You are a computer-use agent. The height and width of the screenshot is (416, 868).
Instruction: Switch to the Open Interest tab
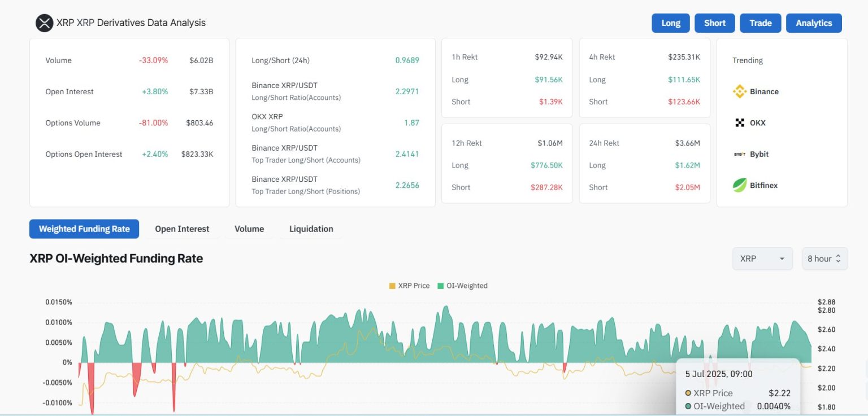click(x=182, y=229)
